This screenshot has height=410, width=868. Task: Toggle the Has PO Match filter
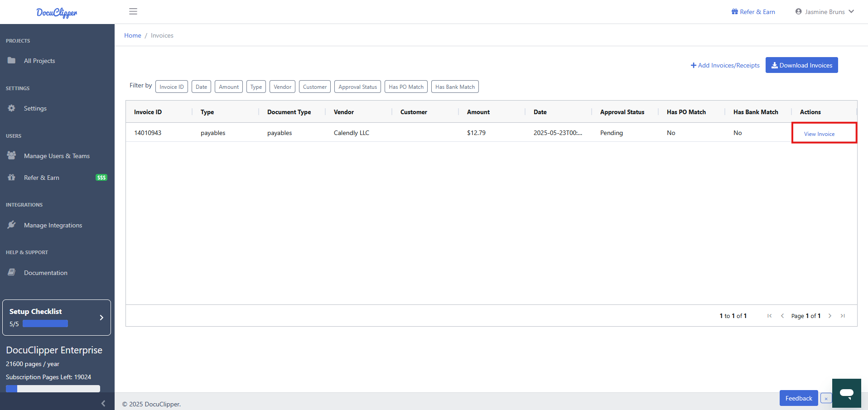click(x=405, y=87)
